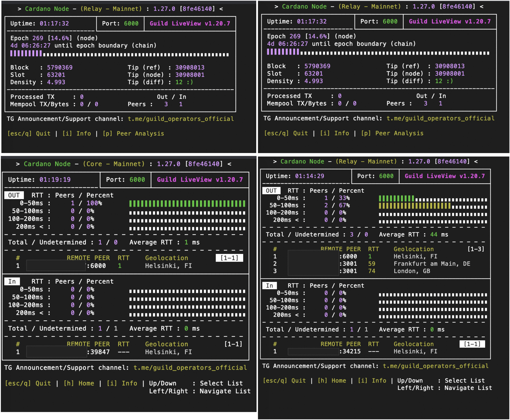510x420 pixels.
Task: Select the In label in Core terminal
Action: coord(12,281)
